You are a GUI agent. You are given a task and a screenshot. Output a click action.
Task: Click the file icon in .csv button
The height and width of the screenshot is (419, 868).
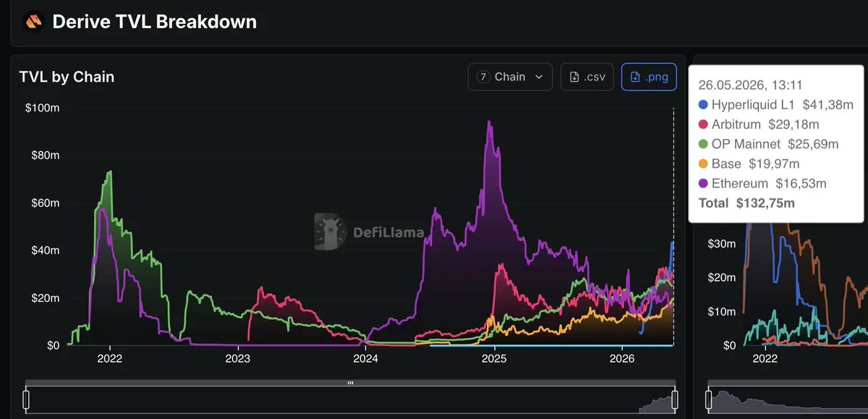(574, 77)
